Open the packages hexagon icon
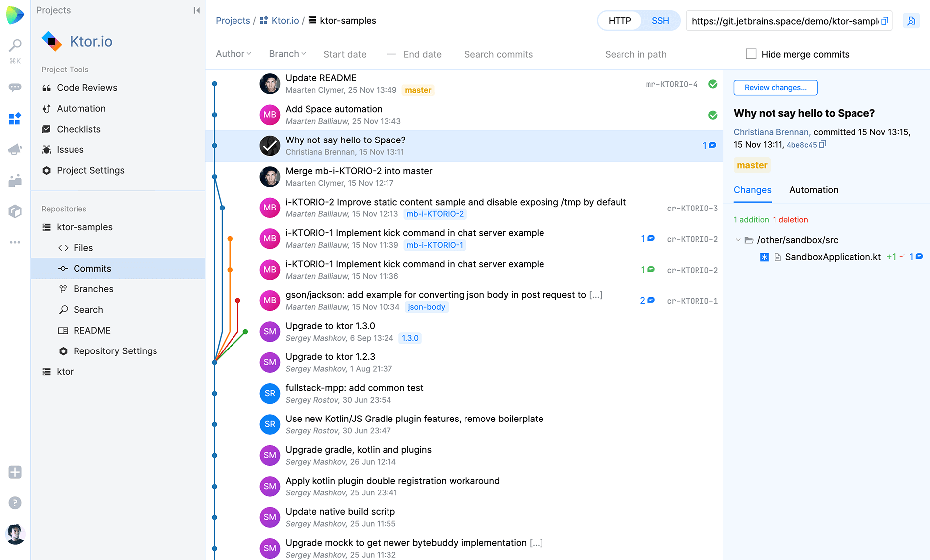This screenshot has height=560, width=930. click(x=15, y=211)
